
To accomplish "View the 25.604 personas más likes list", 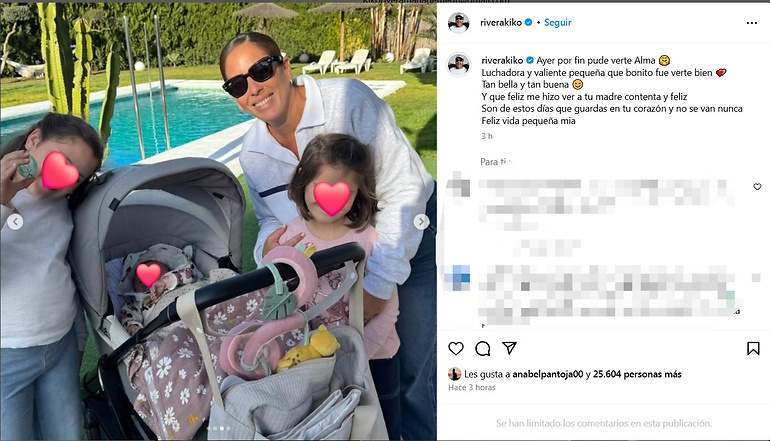I will [637, 374].
